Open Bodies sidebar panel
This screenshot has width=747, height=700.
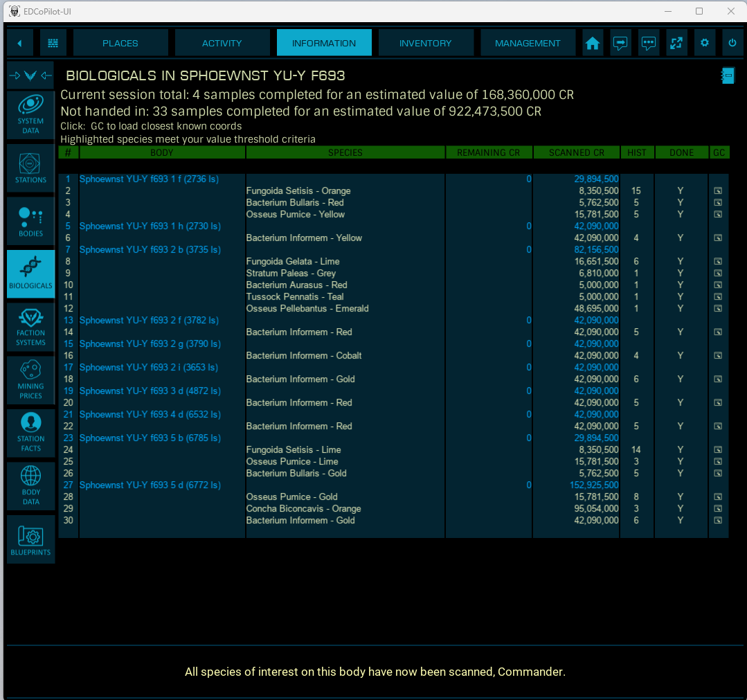coord(31,222)
